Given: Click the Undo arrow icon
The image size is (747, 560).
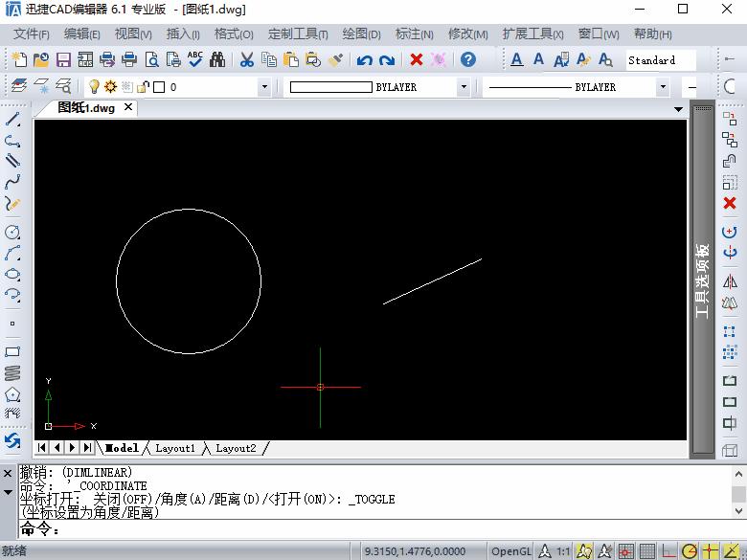Looking at the screenshot, I should tap(364, 60).
